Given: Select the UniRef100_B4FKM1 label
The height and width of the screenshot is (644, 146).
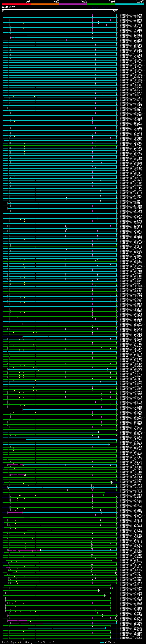Looking at the screenshot, I should click(x=131, y=344).
